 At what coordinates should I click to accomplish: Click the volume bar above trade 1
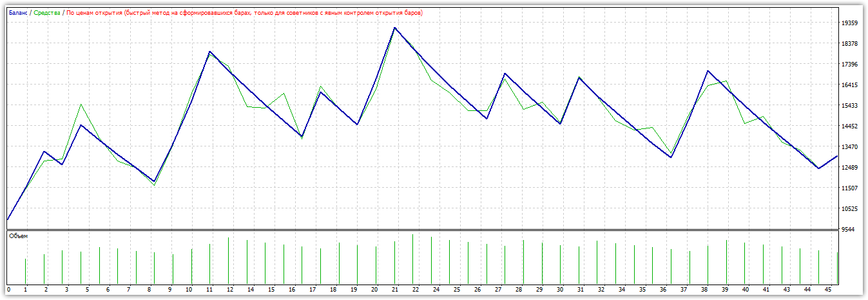[x=25, y=271]
